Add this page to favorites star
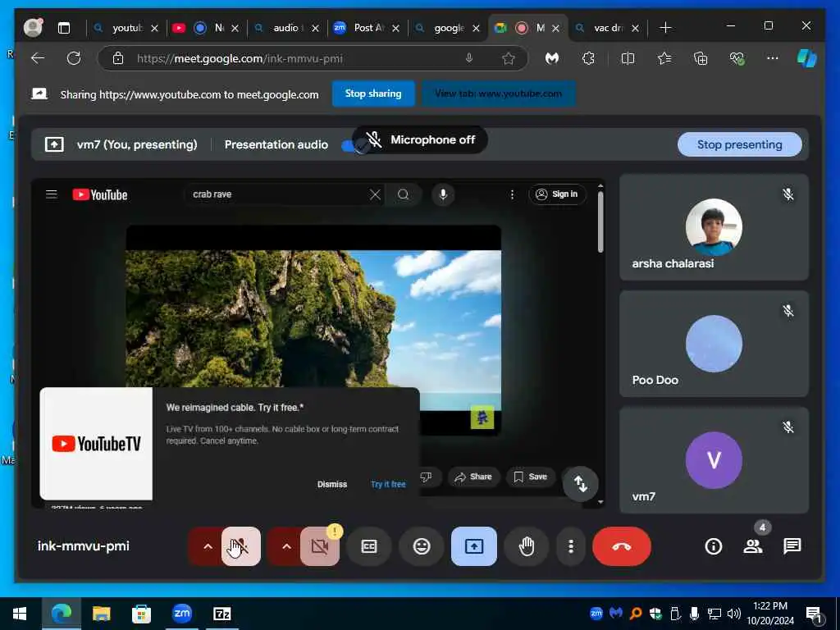The height and width of the screenshot is (630, 840). point(509,58)
